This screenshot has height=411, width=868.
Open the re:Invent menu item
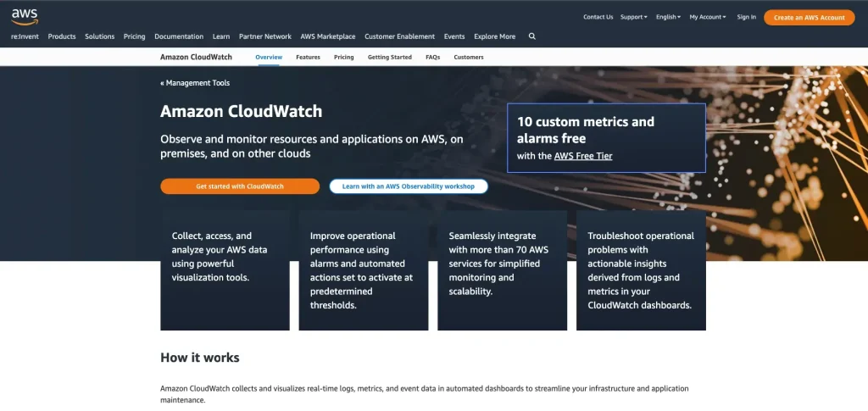(25, 36)
